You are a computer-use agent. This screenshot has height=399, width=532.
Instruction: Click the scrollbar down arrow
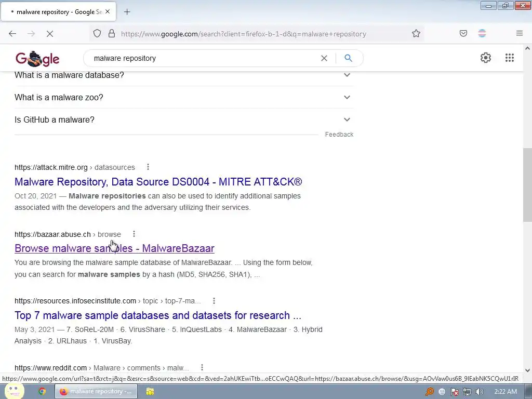coord(527,370)
